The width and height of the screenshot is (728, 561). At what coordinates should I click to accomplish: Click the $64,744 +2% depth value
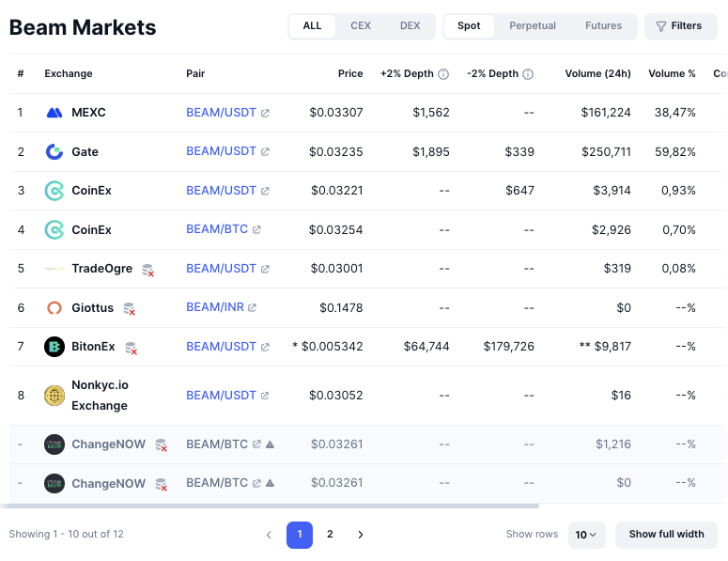tap(426, 347)
